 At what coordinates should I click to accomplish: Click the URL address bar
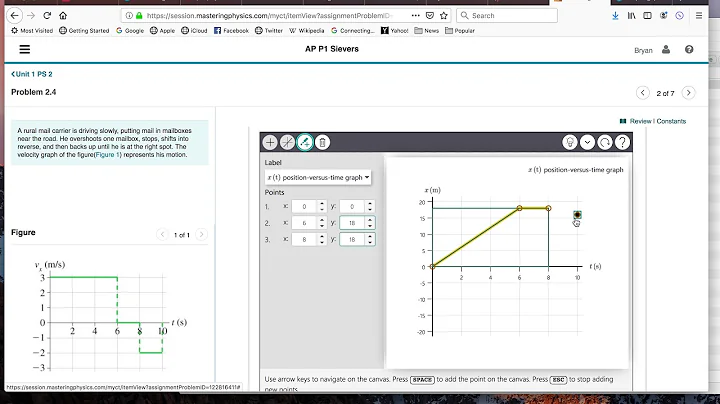pos(269,16)
